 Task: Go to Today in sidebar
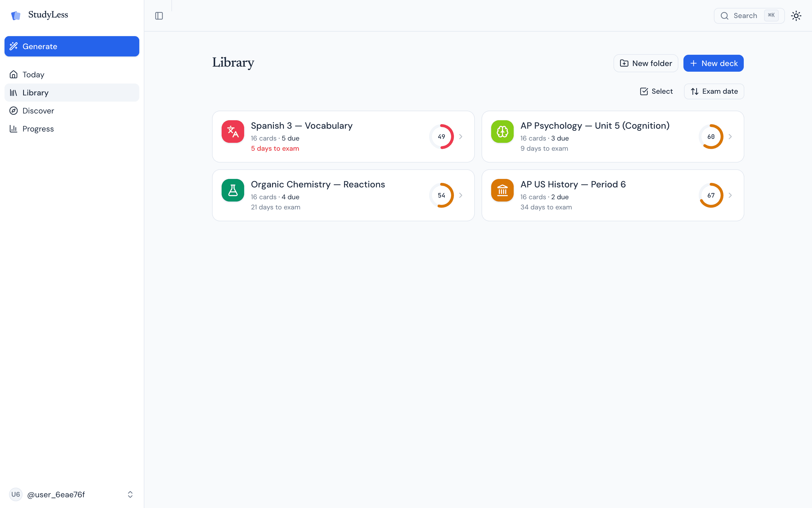tap(72, 75)
